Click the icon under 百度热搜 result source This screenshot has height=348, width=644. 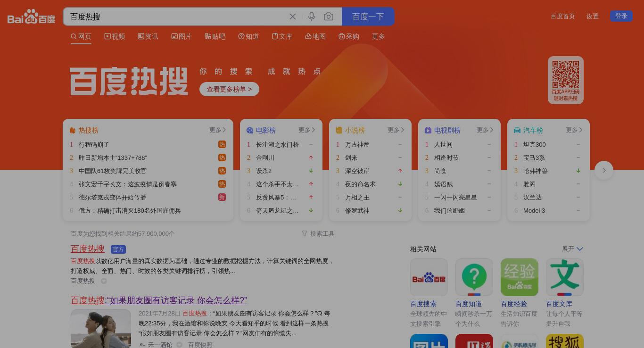coord(104,281)
